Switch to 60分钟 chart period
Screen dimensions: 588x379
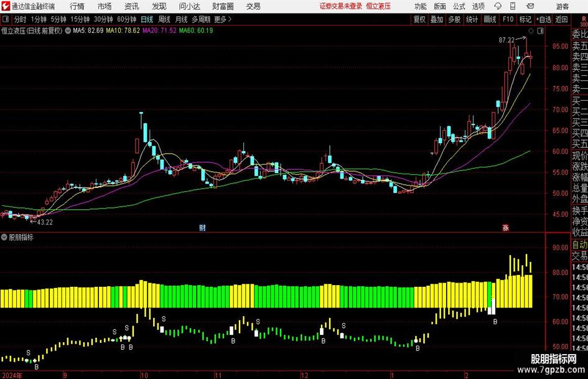tap(127, 19)
